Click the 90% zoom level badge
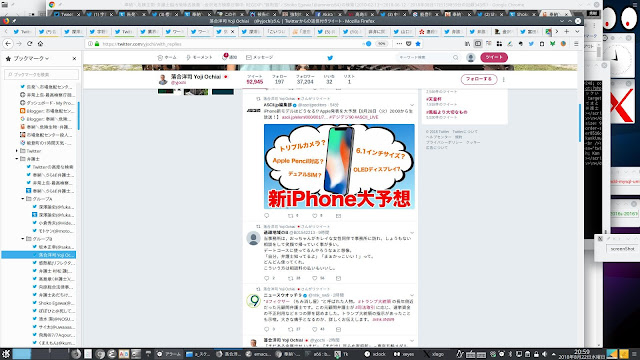The width and height of the screenshot is (640, 360). tap(381, 44)
